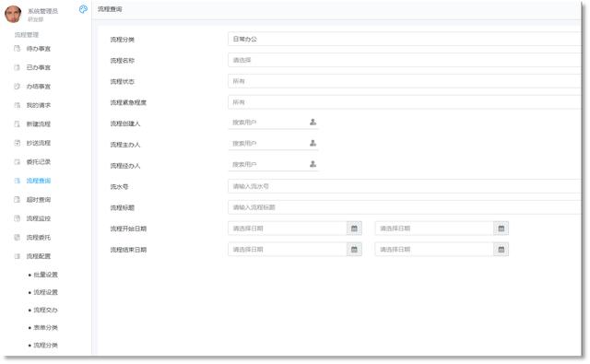Click the highlighted 流程查询 sidebar icon

pyautogui.click(x=17, y=181)
